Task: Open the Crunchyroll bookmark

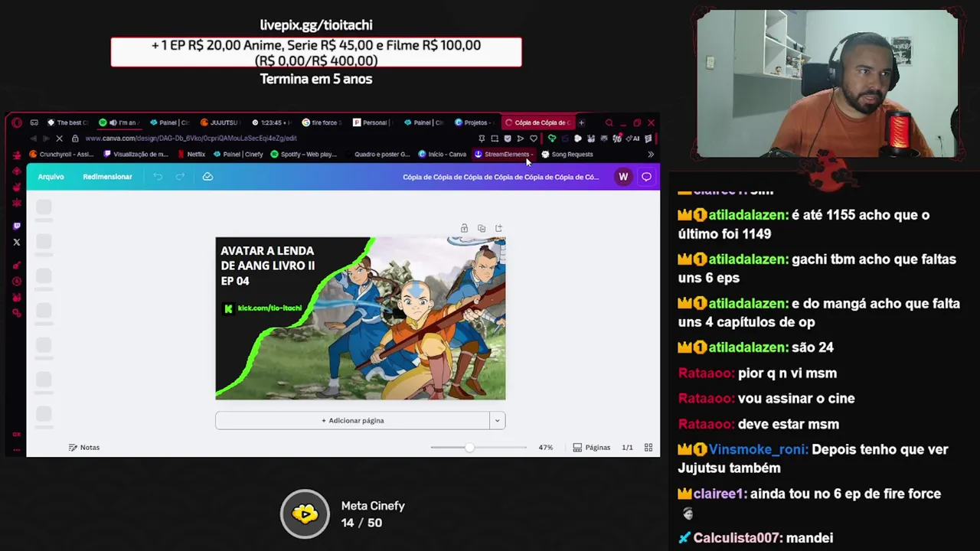Action: (61, 154)
